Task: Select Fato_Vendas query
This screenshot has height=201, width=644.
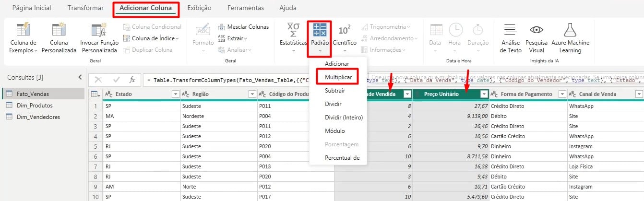Action: [x=43, y=94]
